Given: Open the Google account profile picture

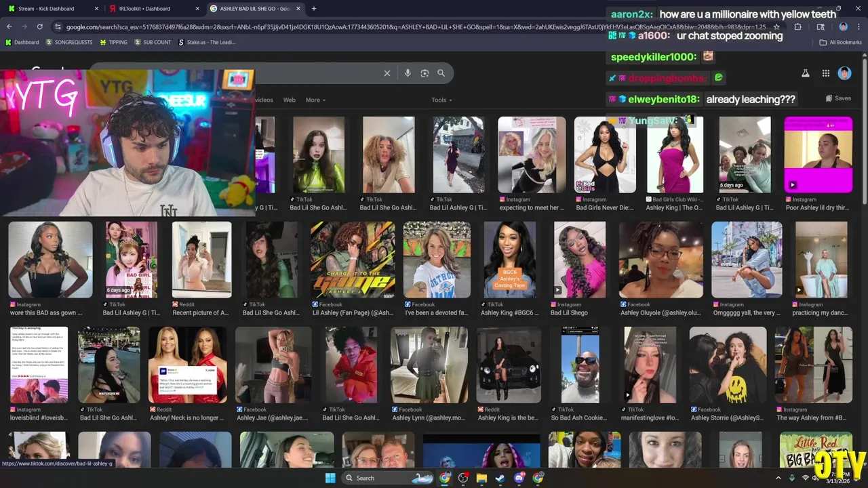Looking at the screenshot, I should click(844, 73).
